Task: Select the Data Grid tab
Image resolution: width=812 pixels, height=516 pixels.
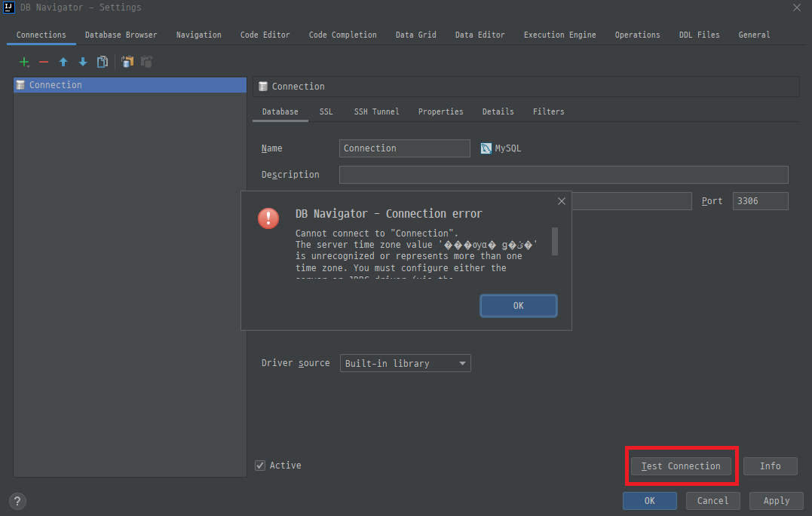Action: pos(415,35)
